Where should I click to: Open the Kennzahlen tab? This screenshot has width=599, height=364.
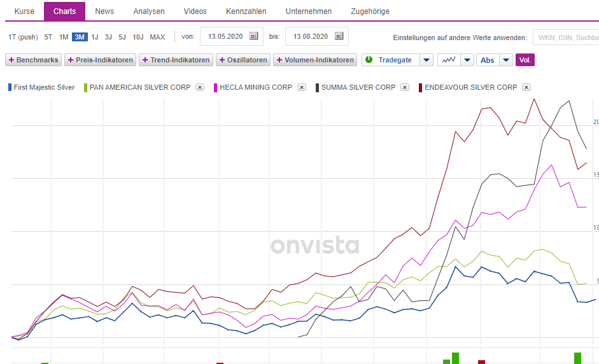(246, 11)
